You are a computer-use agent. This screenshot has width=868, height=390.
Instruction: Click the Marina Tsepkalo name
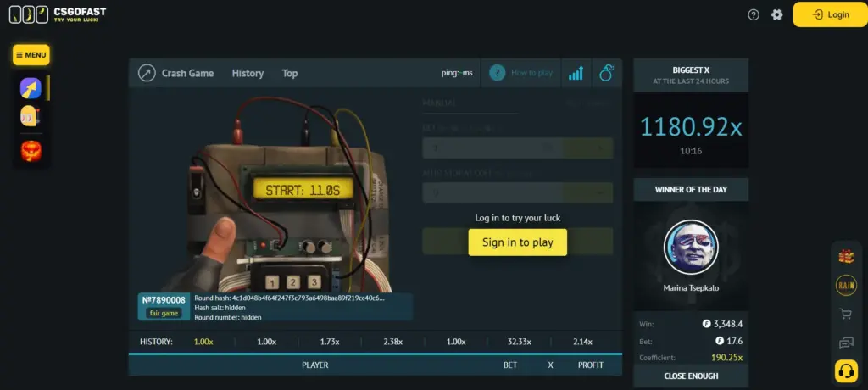pyautogui.click(x=691, y=288)
